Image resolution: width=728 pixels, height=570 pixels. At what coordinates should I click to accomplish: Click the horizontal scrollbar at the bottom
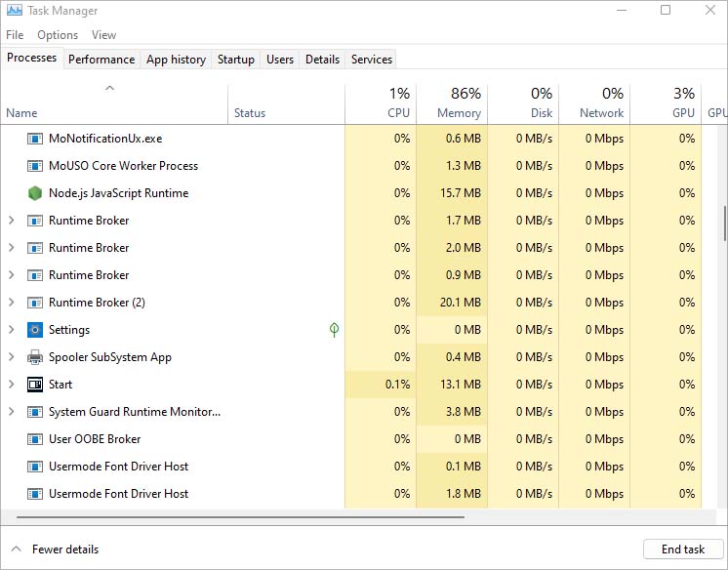click(x=293, y=515)
